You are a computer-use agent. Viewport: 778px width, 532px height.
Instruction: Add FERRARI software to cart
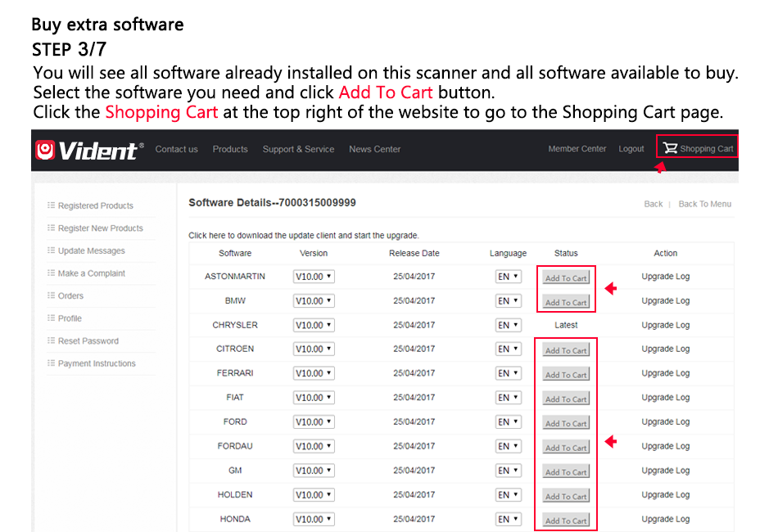566,374
